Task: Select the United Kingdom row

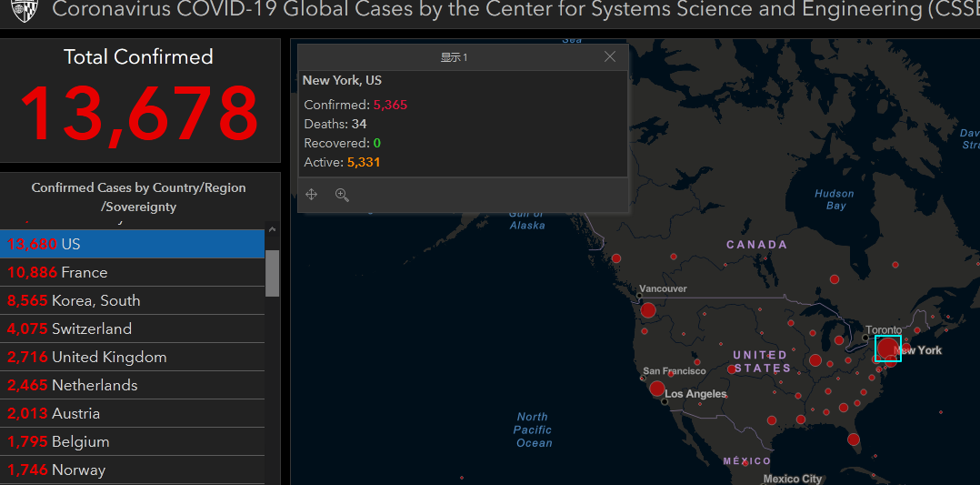Action: click(133, 357)
